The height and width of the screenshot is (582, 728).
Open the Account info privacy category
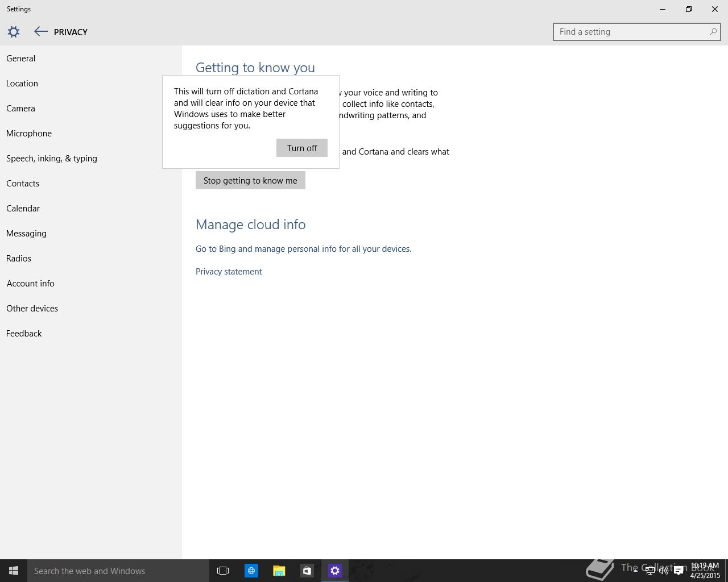(91, 284)
